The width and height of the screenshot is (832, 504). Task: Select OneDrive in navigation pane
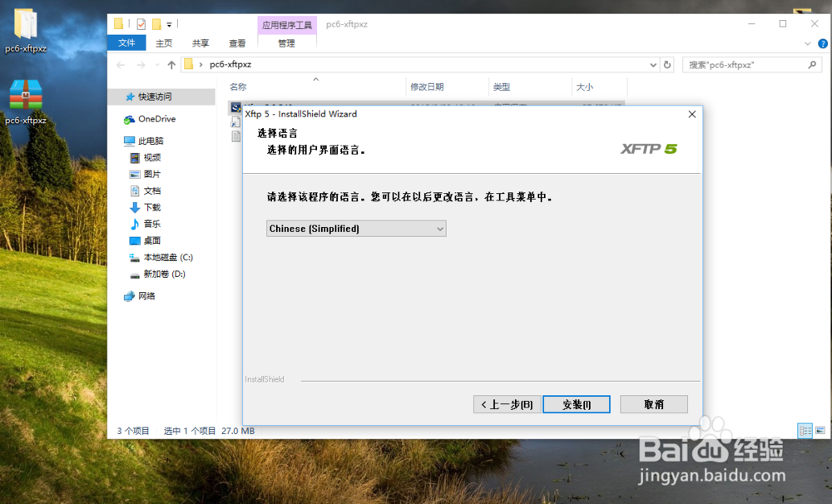(156, 119)
